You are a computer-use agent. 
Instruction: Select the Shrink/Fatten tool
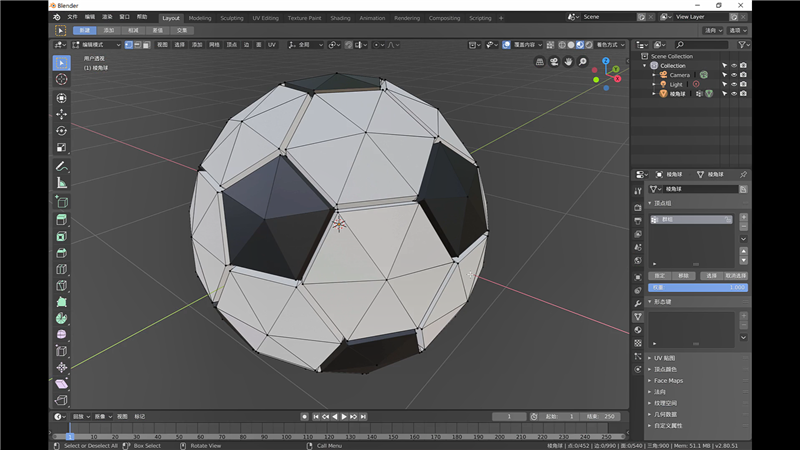click(62, 367)
